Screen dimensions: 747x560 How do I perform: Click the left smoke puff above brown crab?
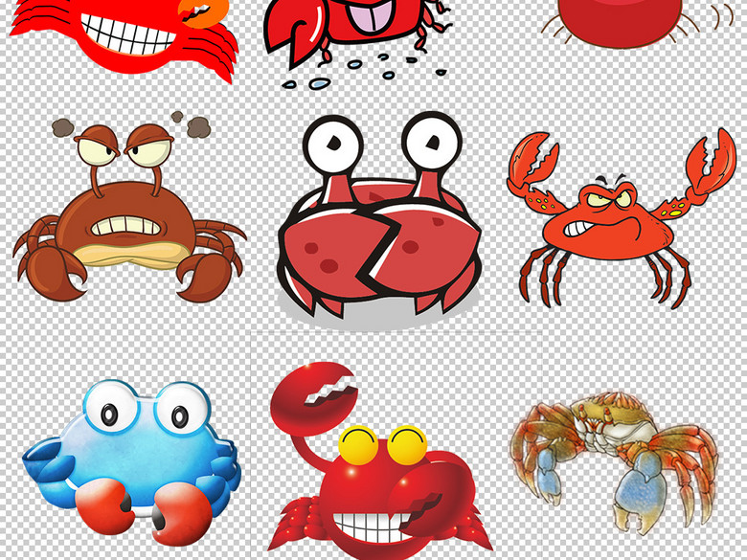[x=63, y=126]
